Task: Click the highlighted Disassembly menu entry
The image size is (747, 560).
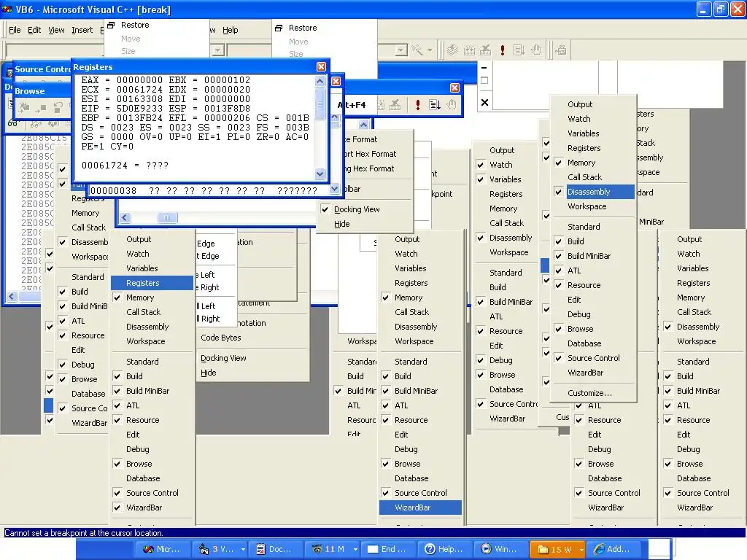Action: (593, 192)
